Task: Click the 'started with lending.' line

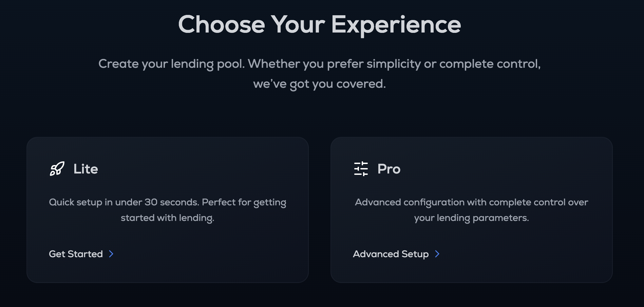Action: tap(168, 218)
